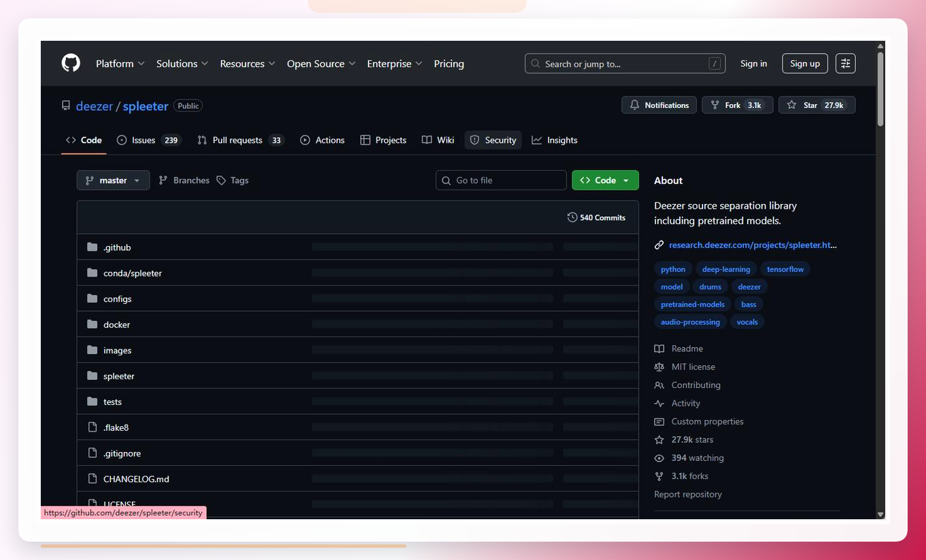The image size is (926, 560).
Task: Open the GitHub homepage logo
Action: (x=71, y=63)
